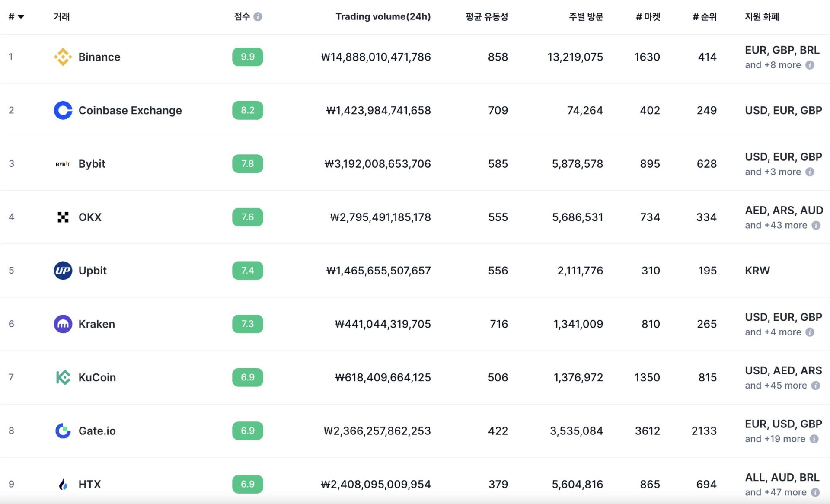Click info icon next to 'and +47 more'
830x504 pixels.
(815, 492)
